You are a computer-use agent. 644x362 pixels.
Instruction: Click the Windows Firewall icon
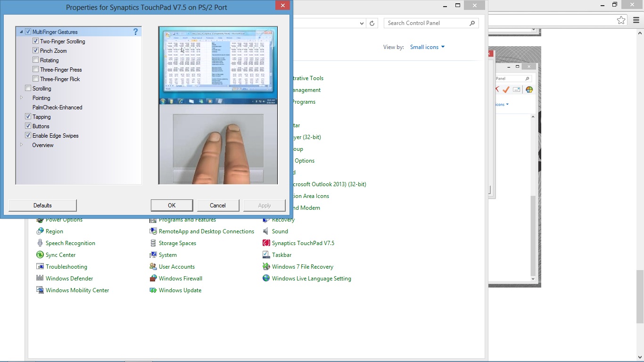click(x=153, y=279)
